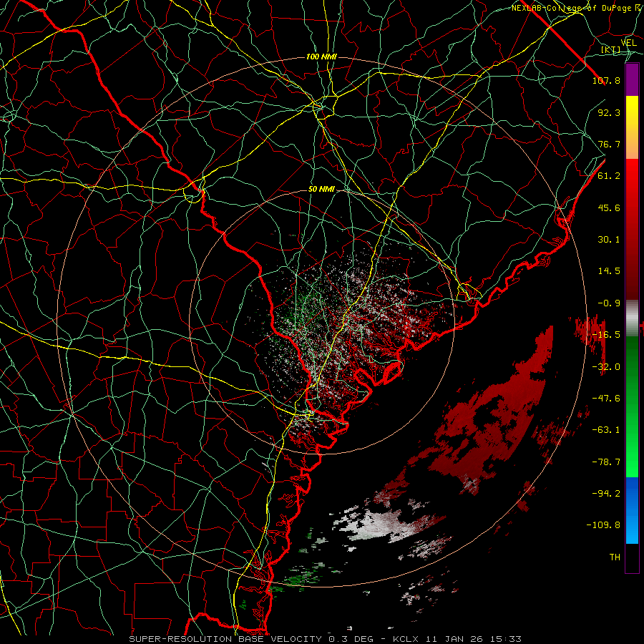Image resolution: width=644 pixels, height=644 pixels.
Task: Click the 30.1 velocity scale value
Action: point(609,240)
